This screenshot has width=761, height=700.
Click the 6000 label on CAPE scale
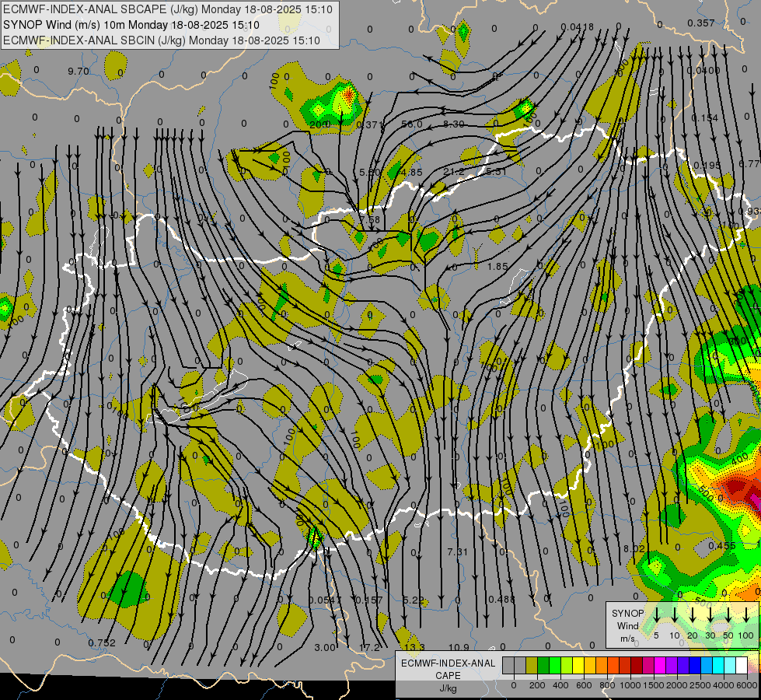click(x=747, y=685)
